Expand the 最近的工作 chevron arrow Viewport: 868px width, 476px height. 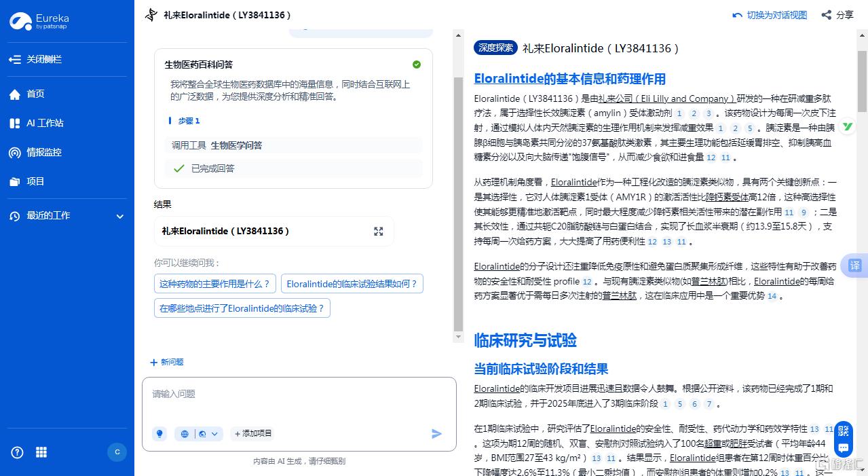click(120, 217)
